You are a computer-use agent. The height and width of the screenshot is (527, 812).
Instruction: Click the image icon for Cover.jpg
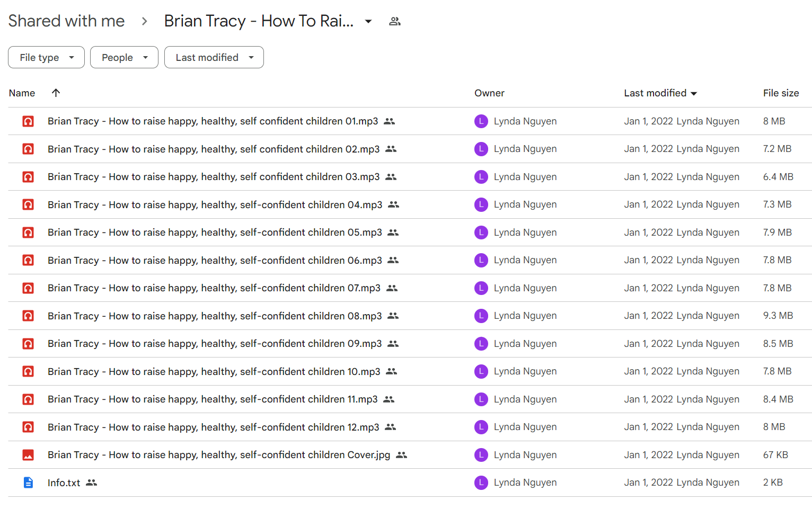pos(28,455)
